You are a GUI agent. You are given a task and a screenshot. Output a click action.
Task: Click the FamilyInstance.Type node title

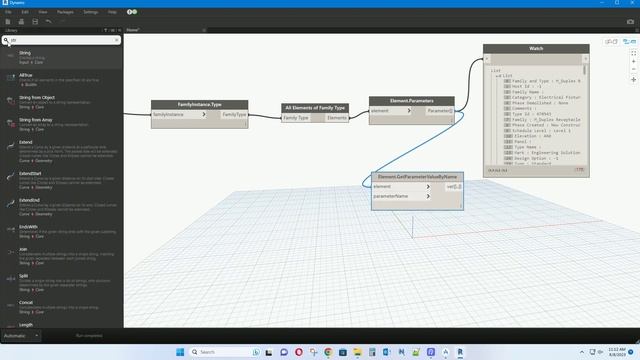200,104
